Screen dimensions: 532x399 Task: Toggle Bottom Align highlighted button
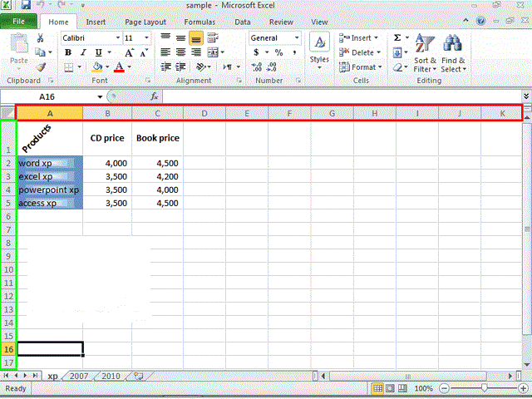tap(196, 38)
